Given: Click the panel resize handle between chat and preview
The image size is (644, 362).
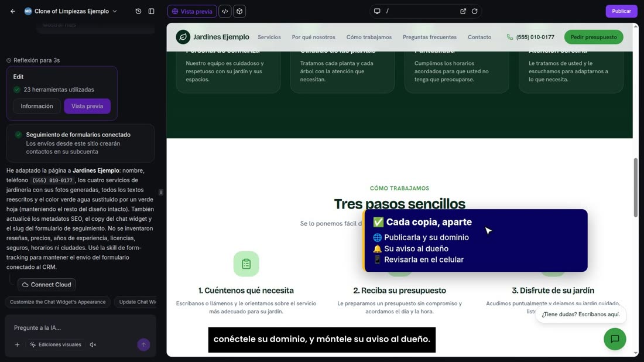Looking at the screenshot, I should coord(161,192).
